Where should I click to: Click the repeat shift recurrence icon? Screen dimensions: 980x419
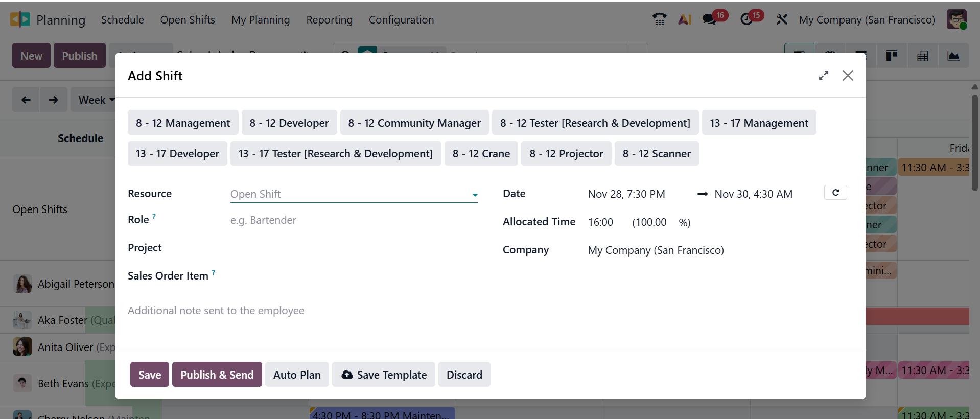835,193
